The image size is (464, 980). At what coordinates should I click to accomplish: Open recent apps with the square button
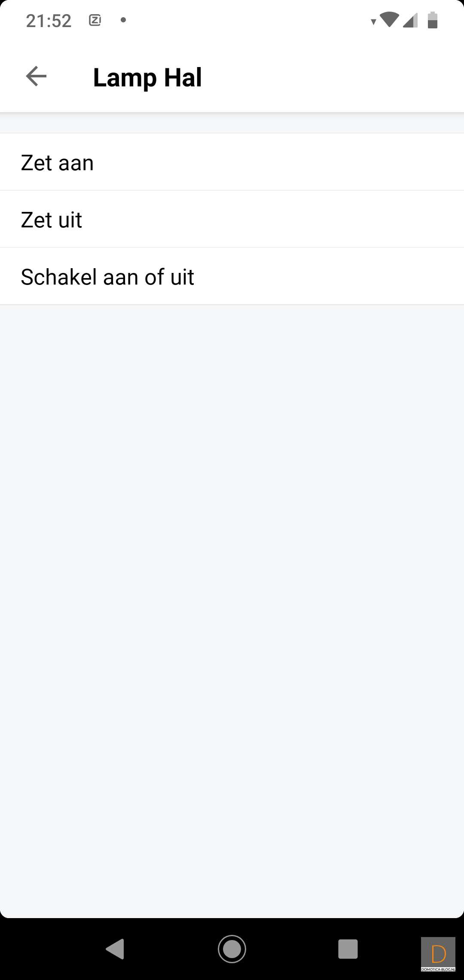click(348, 949)
